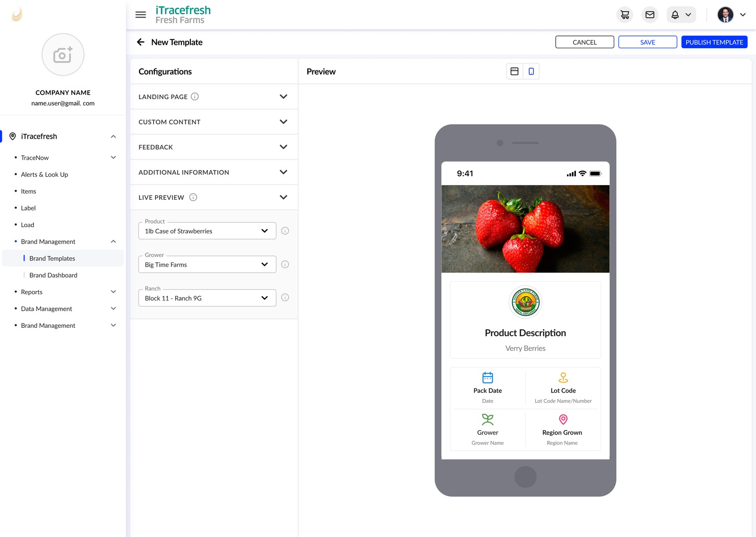Click the Region Grown pin icon in preview
This screenshot has height=537, width=756.
563,419
